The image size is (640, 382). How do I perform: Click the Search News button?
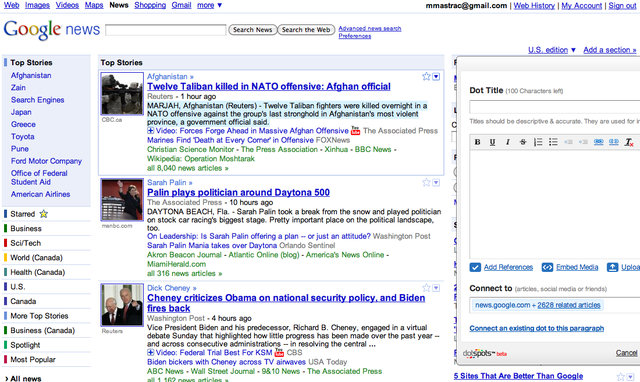[x=253, y=30]
